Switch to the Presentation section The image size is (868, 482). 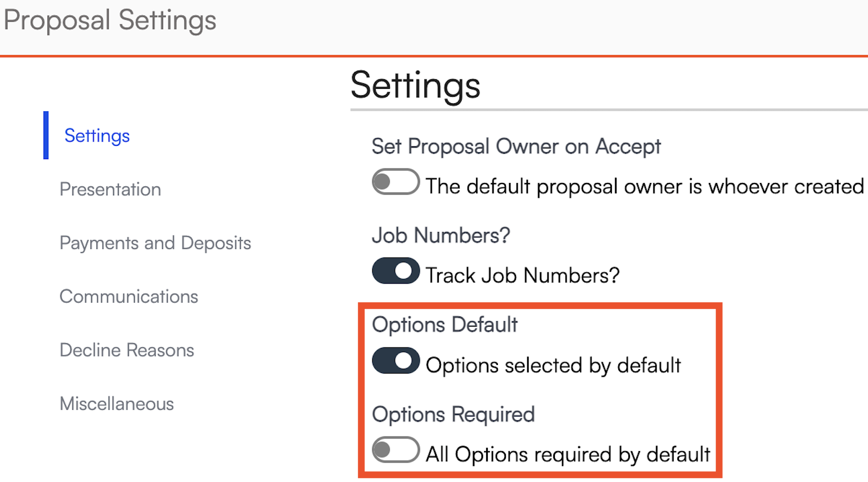point(110,189)
